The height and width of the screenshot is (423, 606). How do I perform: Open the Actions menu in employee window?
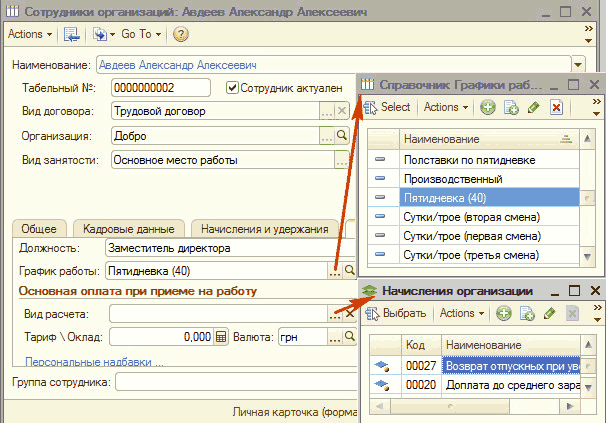[x=30, y=34]
